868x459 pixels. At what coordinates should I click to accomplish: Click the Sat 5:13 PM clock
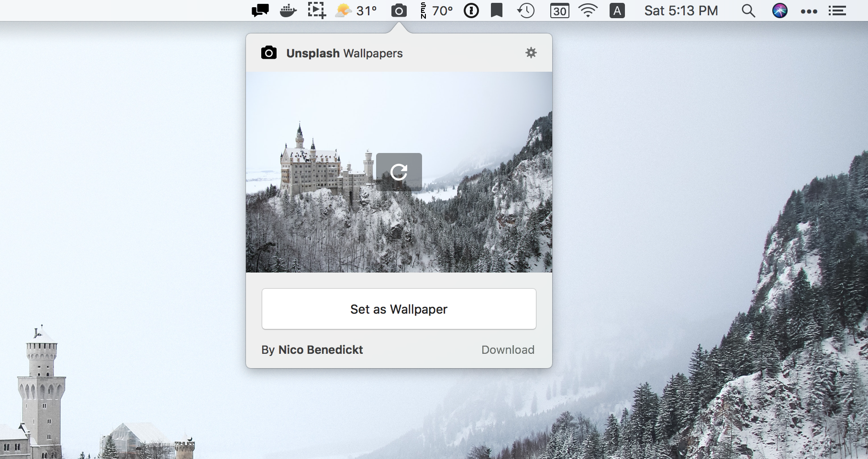(x=681, y=11)
